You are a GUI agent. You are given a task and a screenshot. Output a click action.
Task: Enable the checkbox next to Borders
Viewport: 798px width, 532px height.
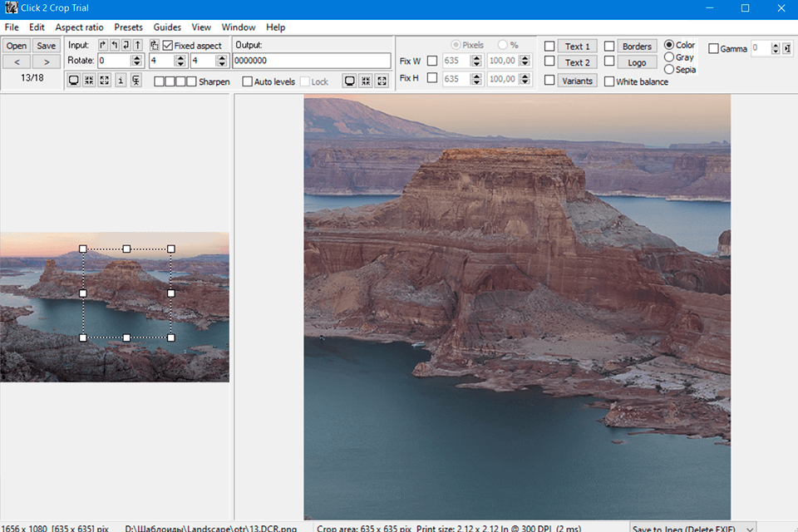[609, 47]
